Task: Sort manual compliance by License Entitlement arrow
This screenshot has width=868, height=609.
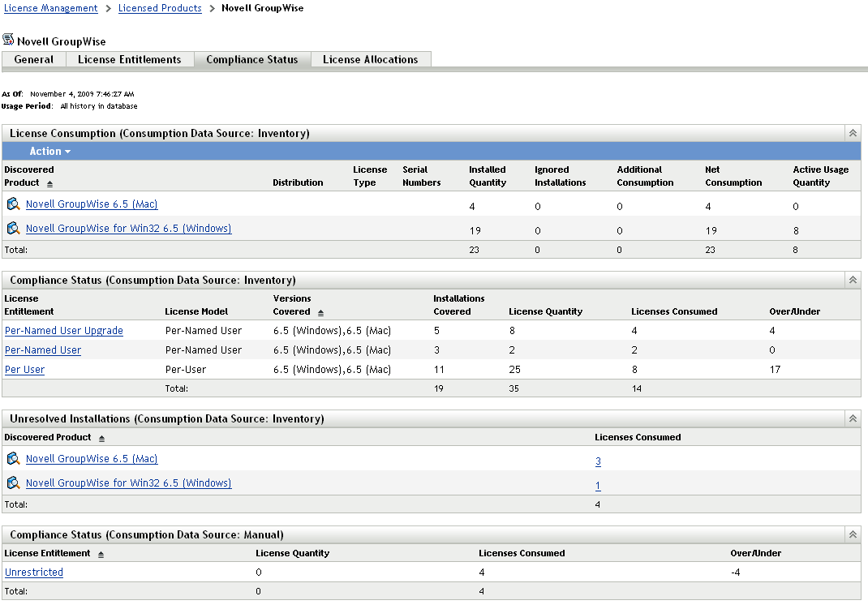Action: (101, 555)
